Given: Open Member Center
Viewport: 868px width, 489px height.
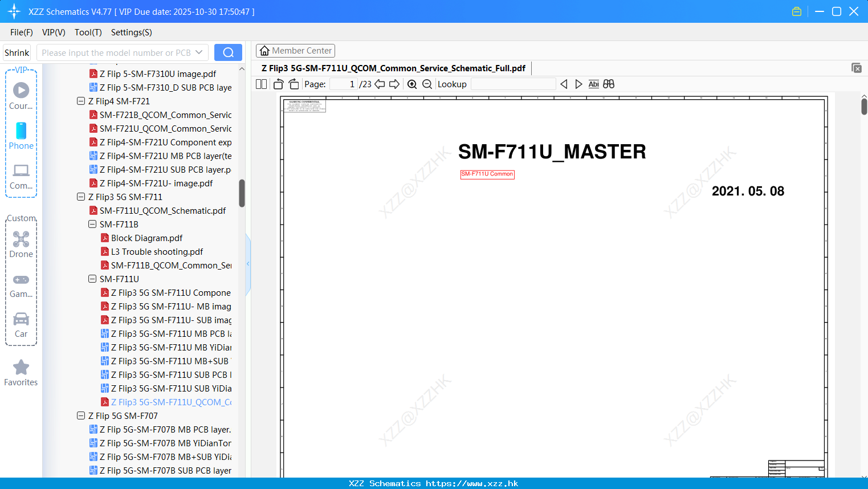Looking at the screenshot, I should point(295,51).
